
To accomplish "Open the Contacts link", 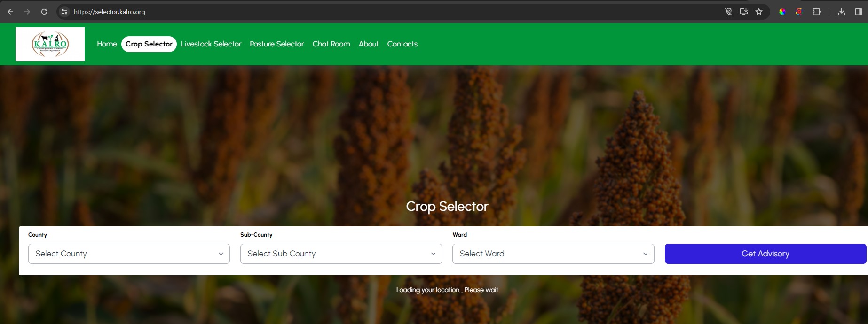I will click(x=402, y=44).
